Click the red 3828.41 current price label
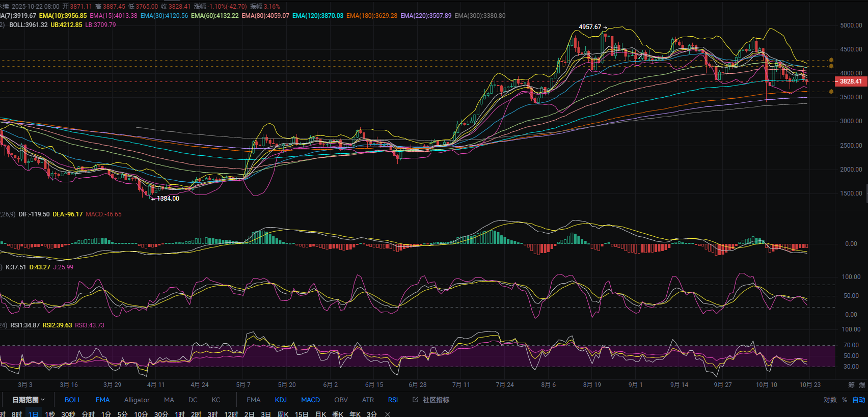This screenshot has height=417, width=868. [x=850, y=81]
